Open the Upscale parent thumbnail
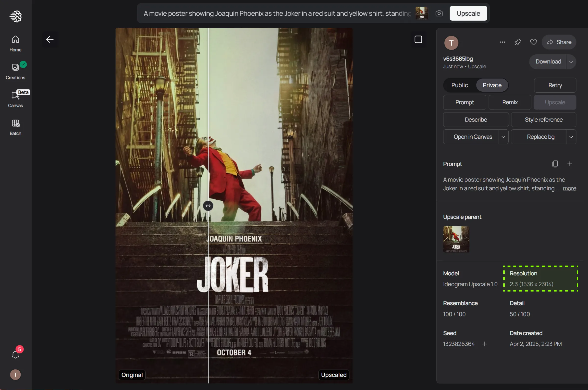Image resolution: width=588 pixels, height=390 pixels. [456, 239]
